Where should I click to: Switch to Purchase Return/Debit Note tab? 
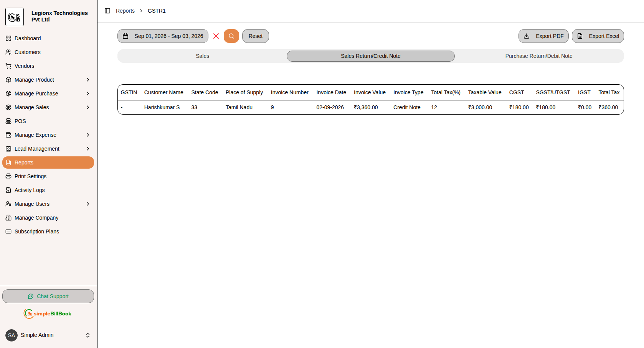pyautogui.click(x=539, y=56)
